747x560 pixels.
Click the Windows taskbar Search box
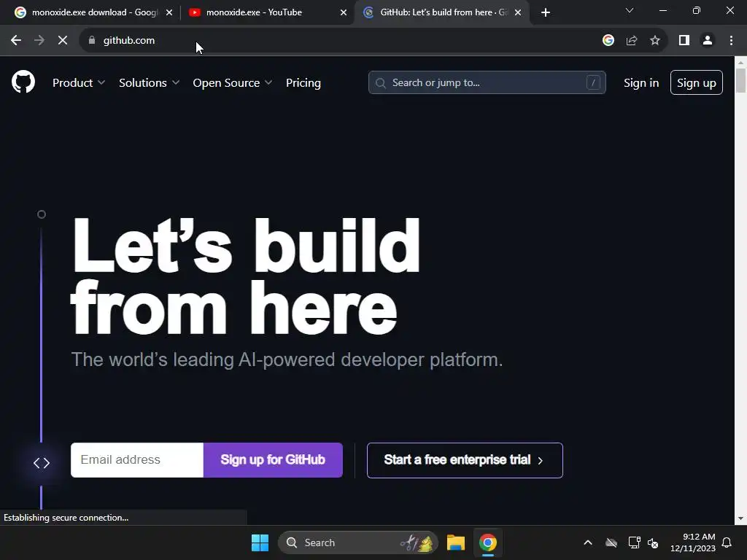tap(357, 542)
